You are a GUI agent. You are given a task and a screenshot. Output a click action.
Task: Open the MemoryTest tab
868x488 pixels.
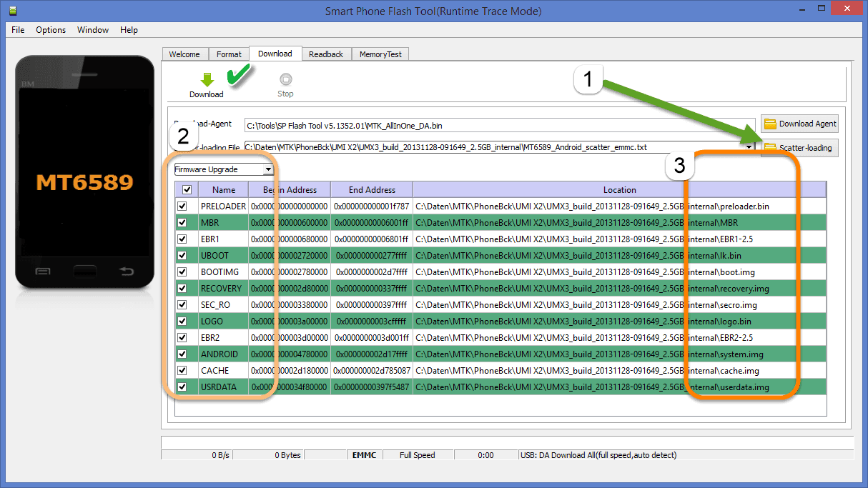(380, 54)
